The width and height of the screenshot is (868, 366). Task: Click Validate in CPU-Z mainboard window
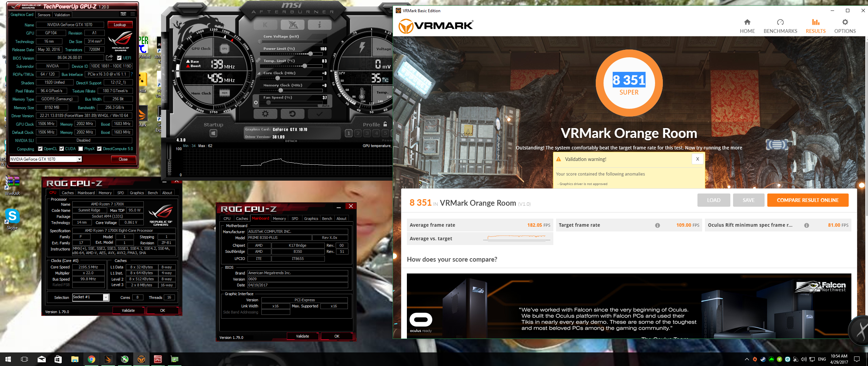(x=302, y=336)
